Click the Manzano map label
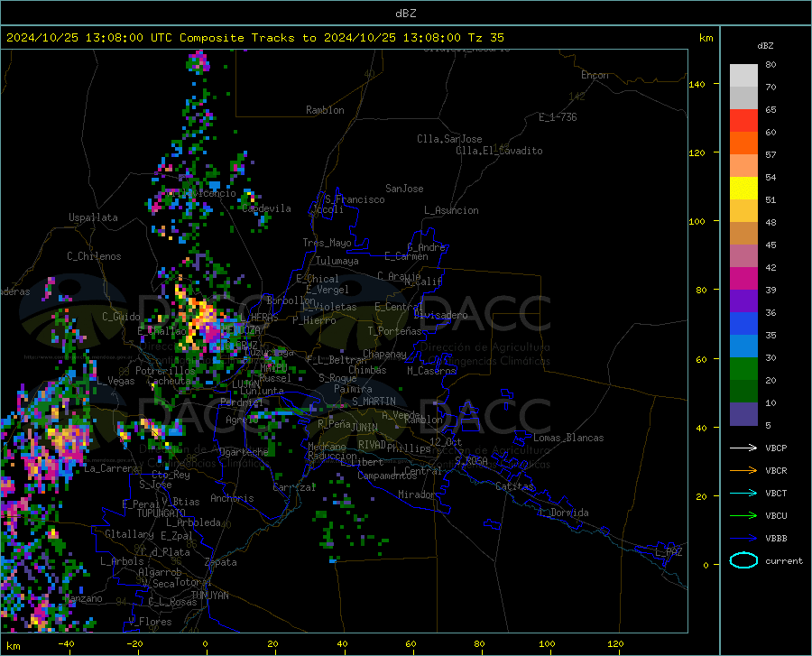 pos(83,598)
